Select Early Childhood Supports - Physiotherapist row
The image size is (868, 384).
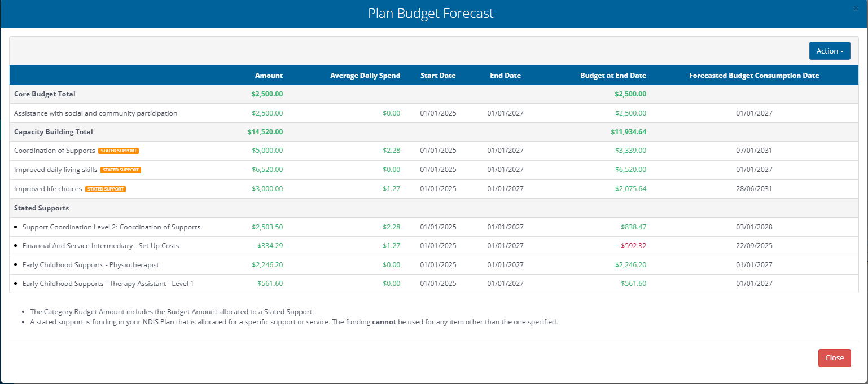tap(90, 265)
